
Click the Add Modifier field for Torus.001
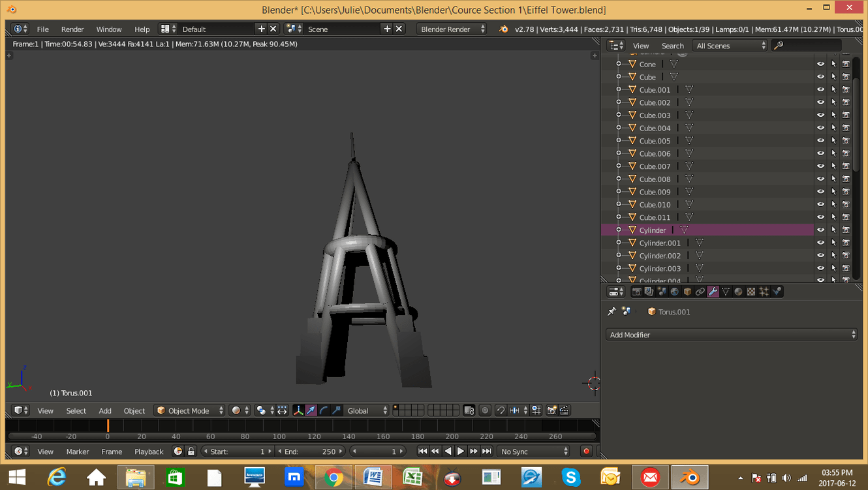pyautogui.click(x=731, y=334)
